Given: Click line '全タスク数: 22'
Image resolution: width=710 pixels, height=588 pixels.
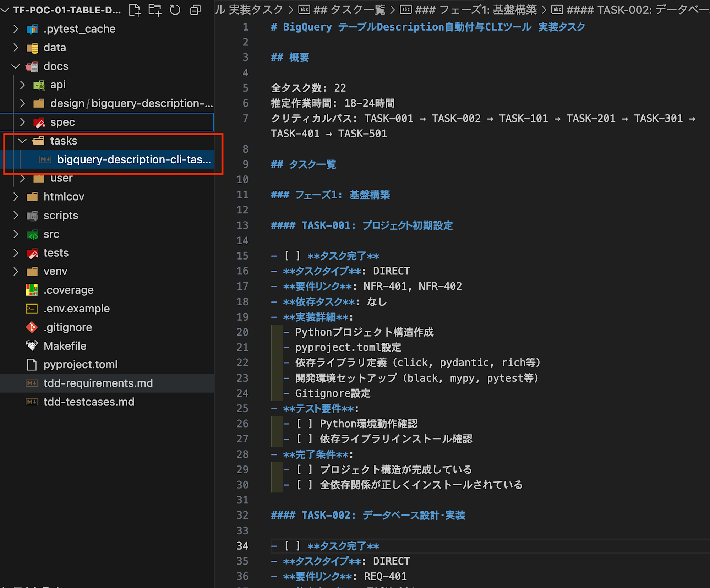Looking at the screenshot, I should pos(308,88).
